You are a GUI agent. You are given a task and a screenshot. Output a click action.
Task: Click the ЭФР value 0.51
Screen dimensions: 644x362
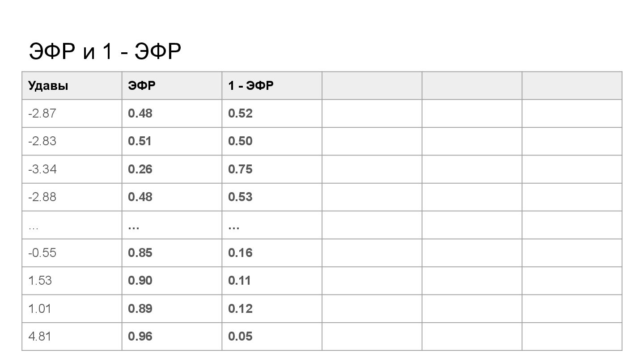coord(140,141)
